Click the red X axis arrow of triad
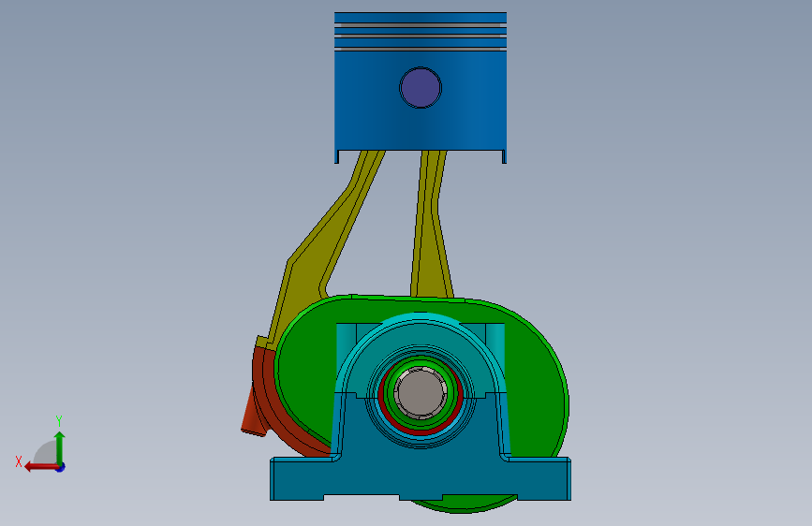This screenshot has height=526, width=812. (40, 467)
